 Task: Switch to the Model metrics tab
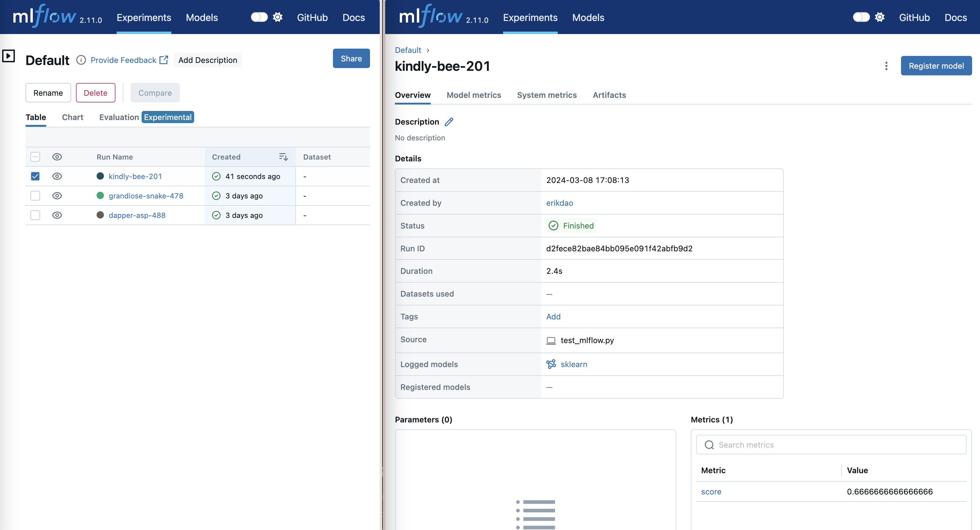(x=474, y=95)
